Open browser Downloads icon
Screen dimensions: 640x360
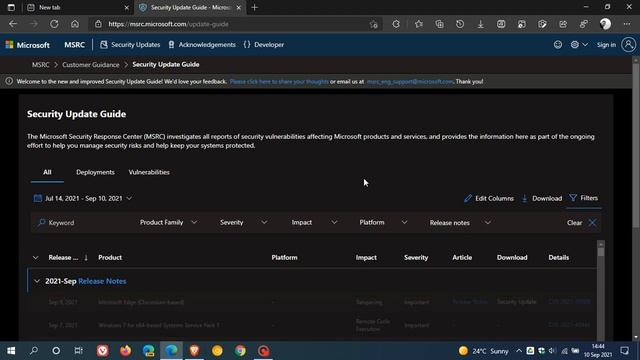[x=480, y=24]
